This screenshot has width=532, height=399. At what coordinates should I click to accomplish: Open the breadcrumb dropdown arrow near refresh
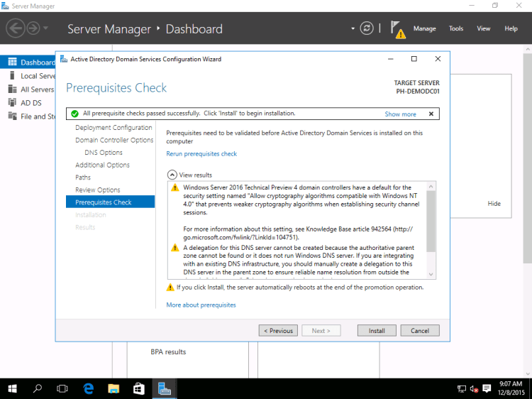[x=353, y=28]
